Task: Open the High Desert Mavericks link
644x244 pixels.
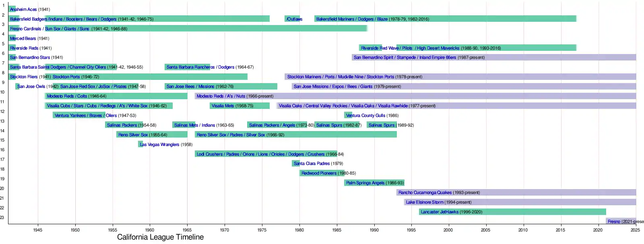Action: pyautogui.click(x=438, y=48)
